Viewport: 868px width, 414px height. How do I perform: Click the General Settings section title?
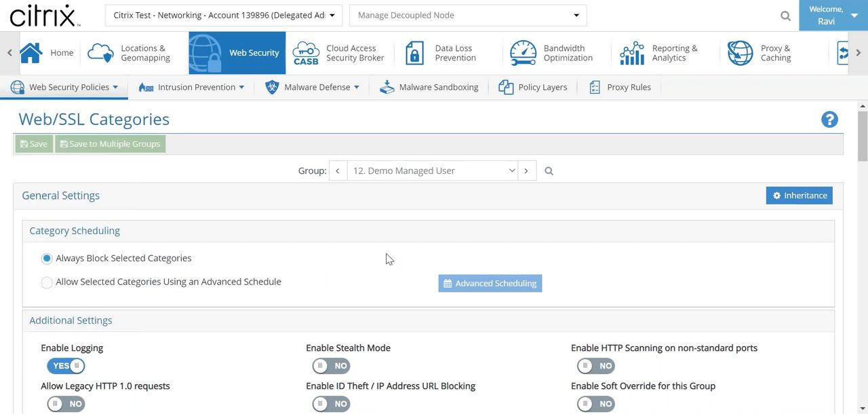tap(61, 195)
